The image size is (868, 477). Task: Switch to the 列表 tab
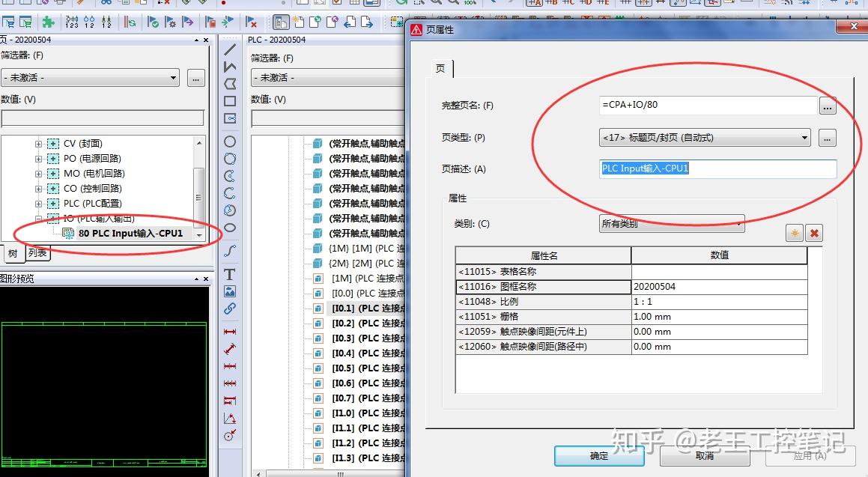point(37,253)
